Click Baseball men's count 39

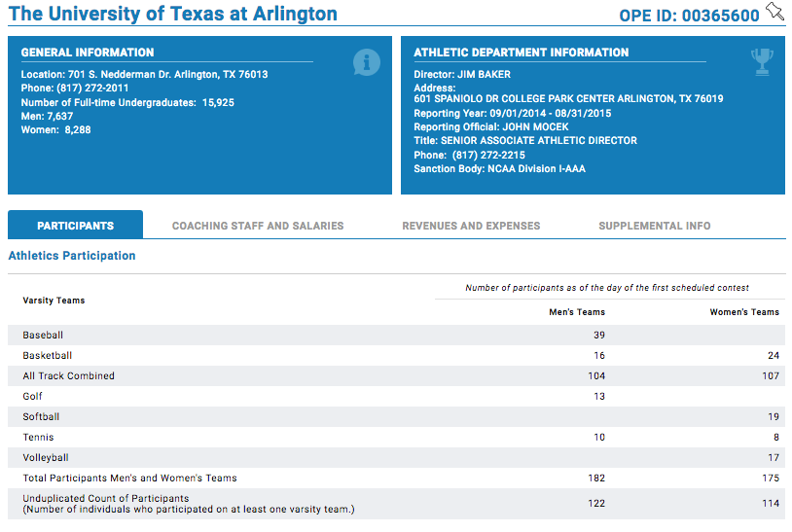click(599, 336)
